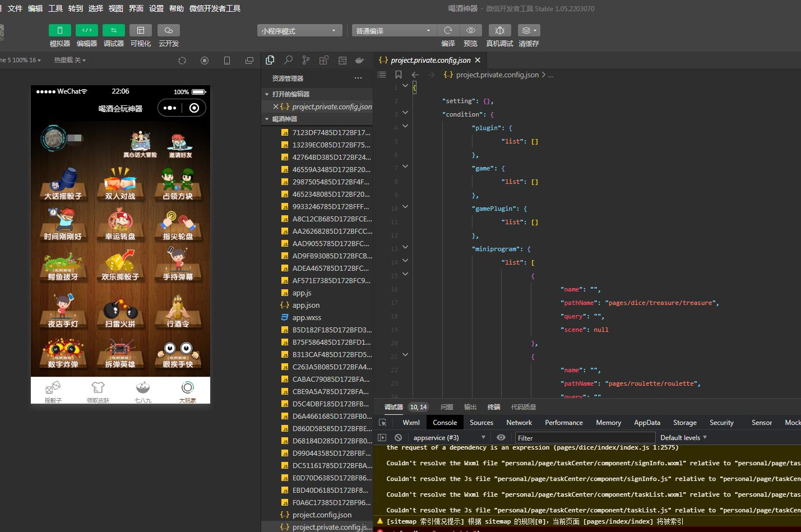Click the Preview eye icon

pyautogui.click(x=471, y=30)
